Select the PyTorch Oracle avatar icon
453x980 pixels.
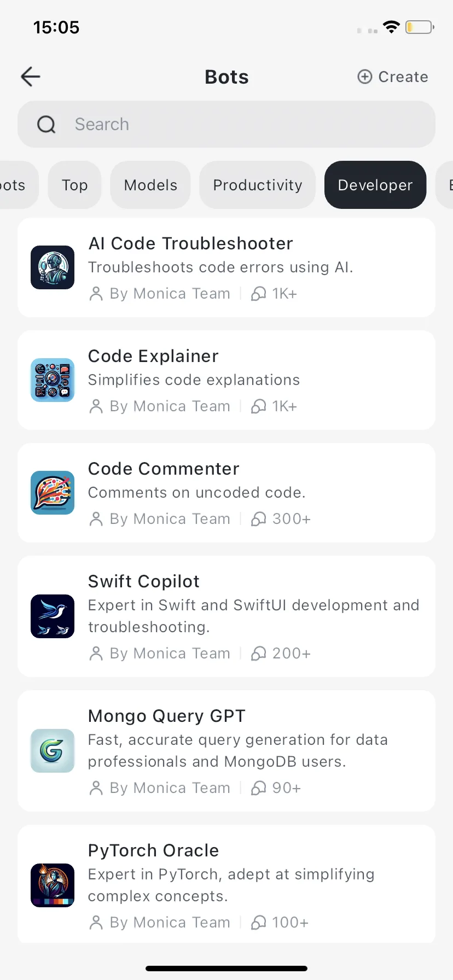[53, 885]
